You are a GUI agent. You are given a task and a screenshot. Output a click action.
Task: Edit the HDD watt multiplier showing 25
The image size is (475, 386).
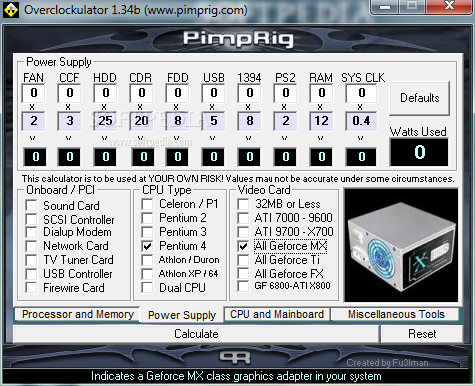coord(105,121)
